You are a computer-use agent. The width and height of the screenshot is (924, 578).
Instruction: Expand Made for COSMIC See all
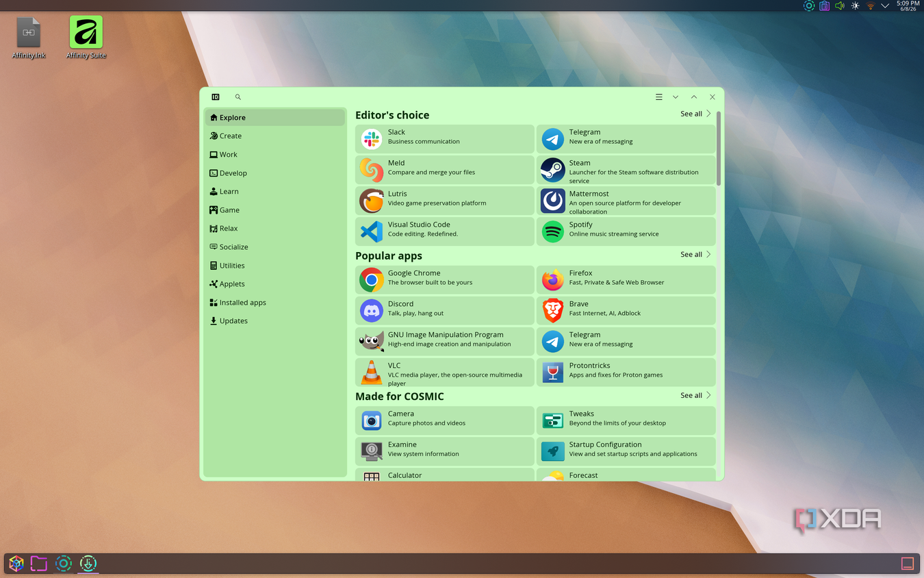[695, 395]
